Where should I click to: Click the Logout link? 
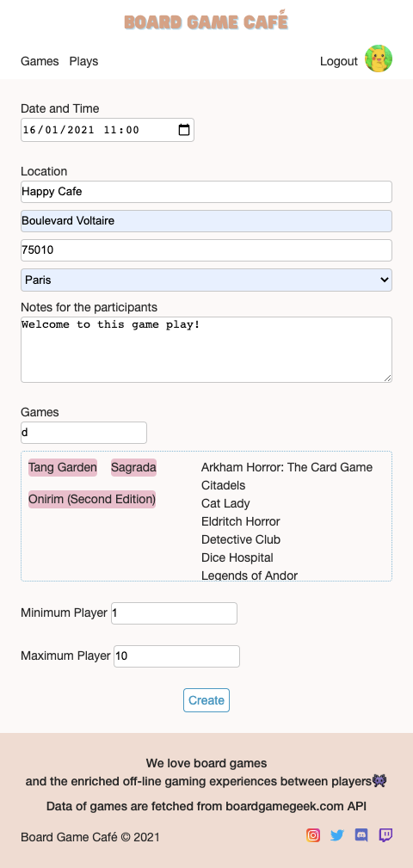(339, 61)
